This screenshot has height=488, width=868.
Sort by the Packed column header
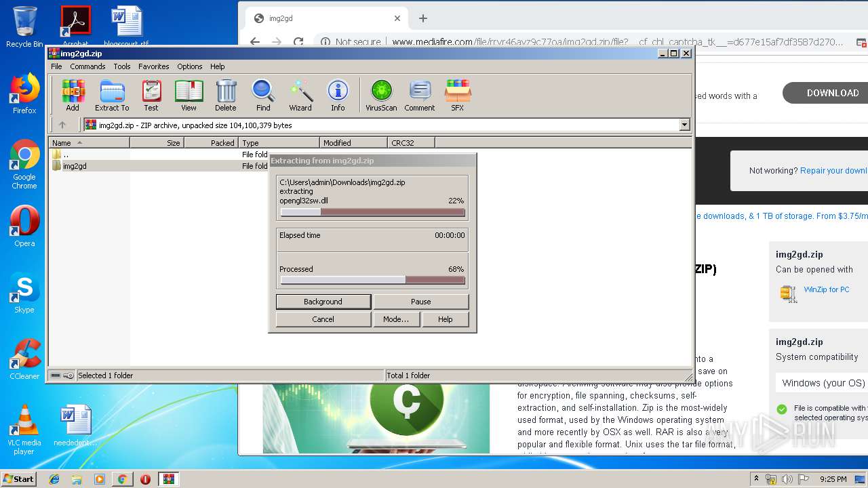click(x=211, y=142)
